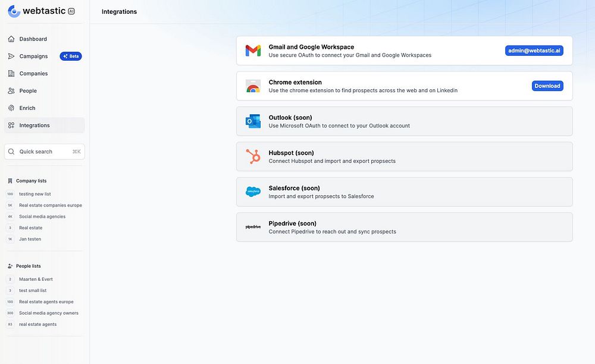Click the Quick search magnifier icon

click(x=11, y=152)
